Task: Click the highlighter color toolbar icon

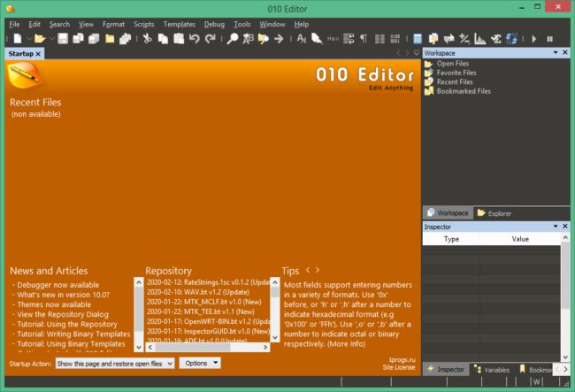Action: 317,39
